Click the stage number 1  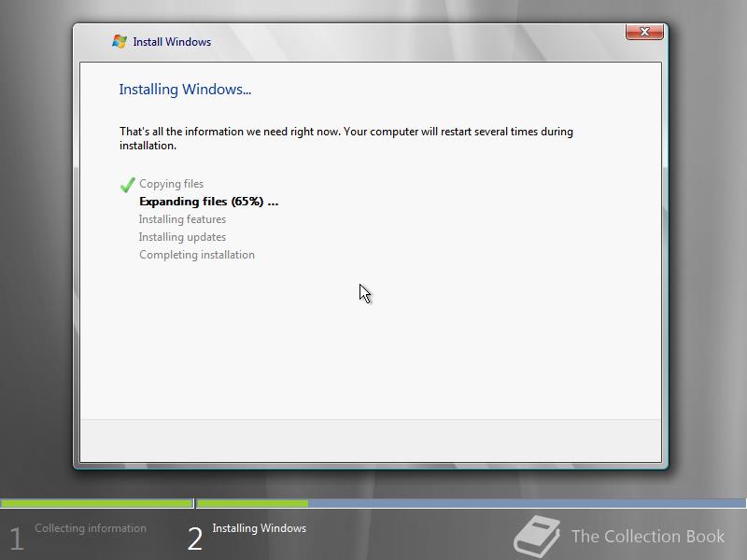point(16,539)
